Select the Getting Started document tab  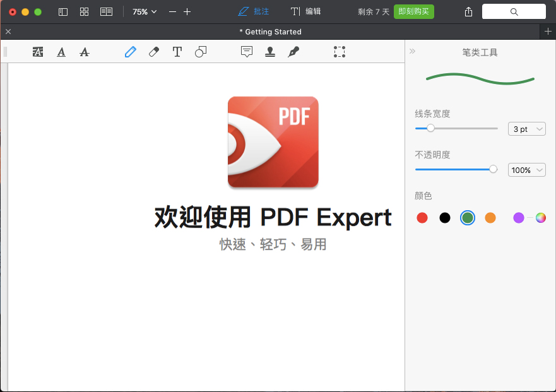(270, 32)
